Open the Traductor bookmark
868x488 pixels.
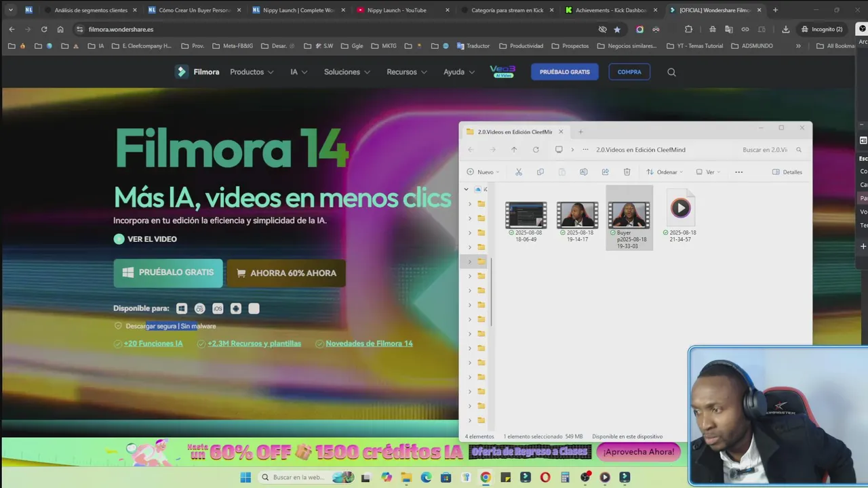(473, 46)
